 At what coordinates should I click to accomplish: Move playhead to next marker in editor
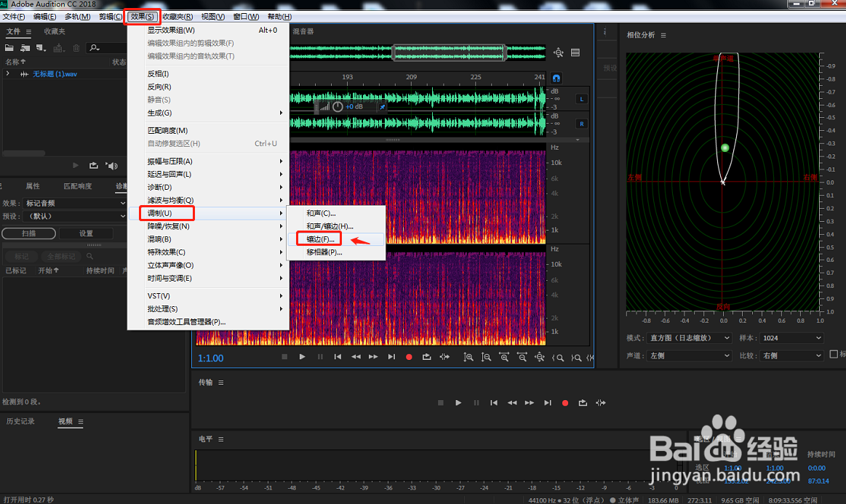click(x=391, y=356)
